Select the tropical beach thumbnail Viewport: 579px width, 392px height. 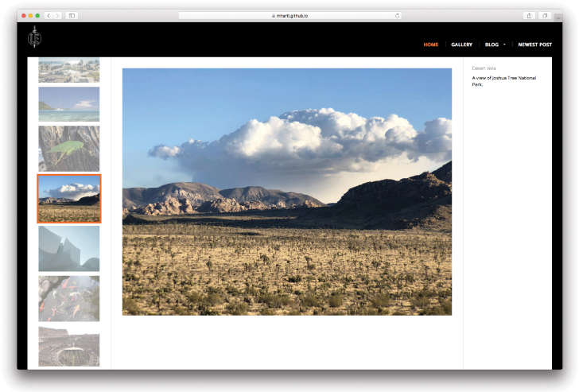(x=69, y=104)
